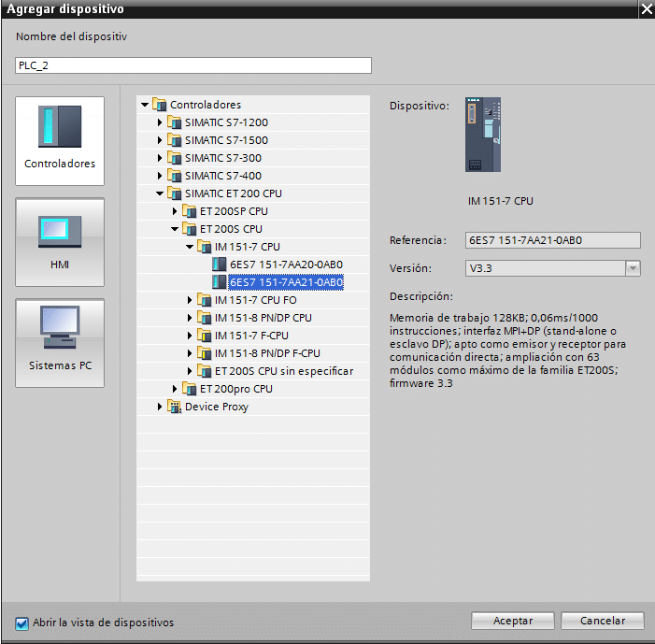
Task: Click the ET 200SP CPU folder icon
Action: [190, 211]
